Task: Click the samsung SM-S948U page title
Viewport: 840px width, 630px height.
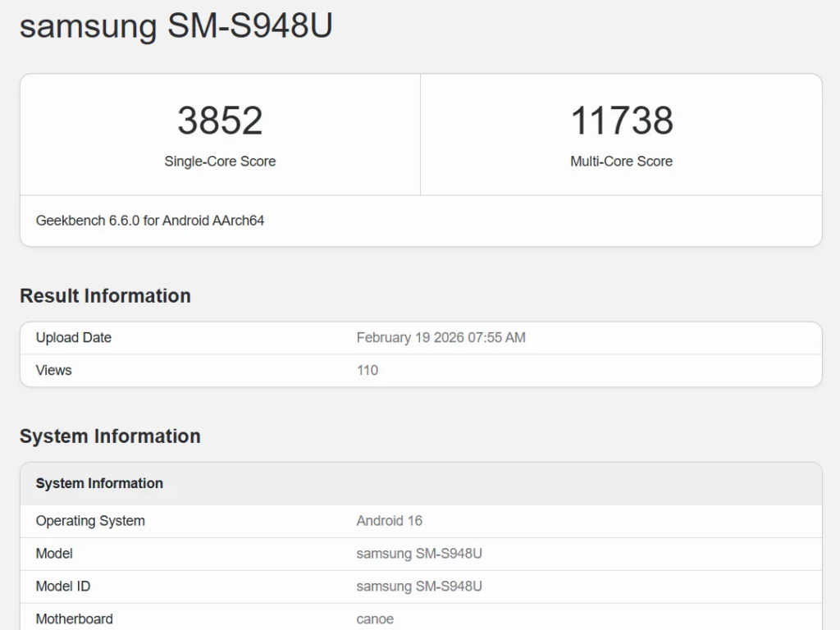Action: 175,27
